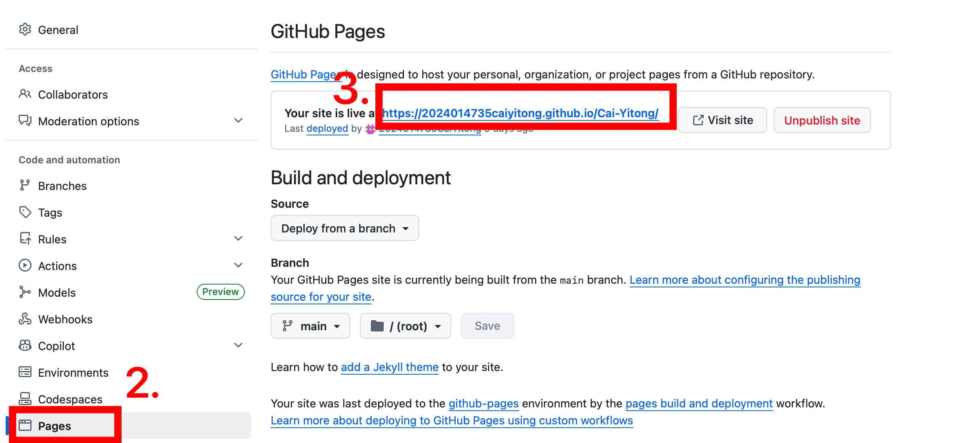Click the Preview badge next to Models
The height and width of the screenshot is (443, 980).
(221, 292)
